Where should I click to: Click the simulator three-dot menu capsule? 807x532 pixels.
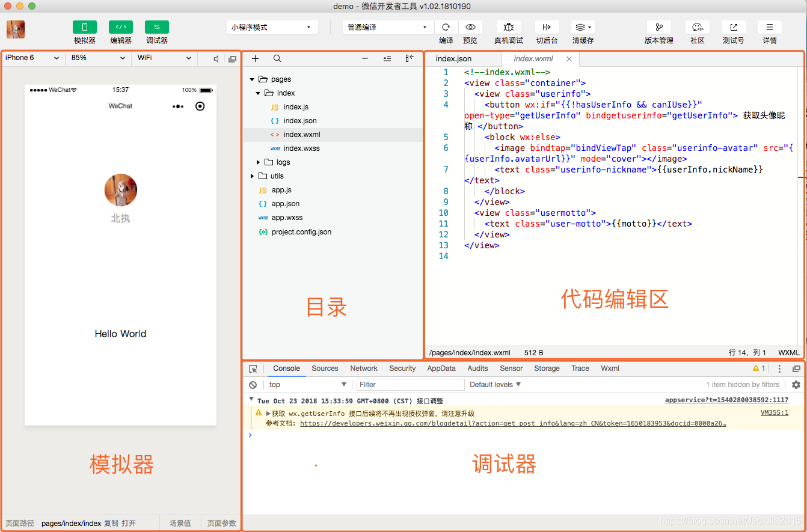178,106
